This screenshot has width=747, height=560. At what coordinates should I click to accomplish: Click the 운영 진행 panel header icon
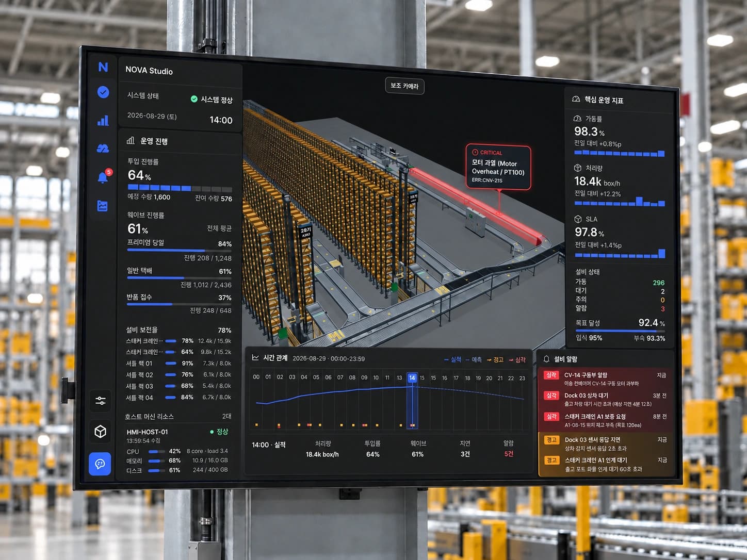click(131, 140)
